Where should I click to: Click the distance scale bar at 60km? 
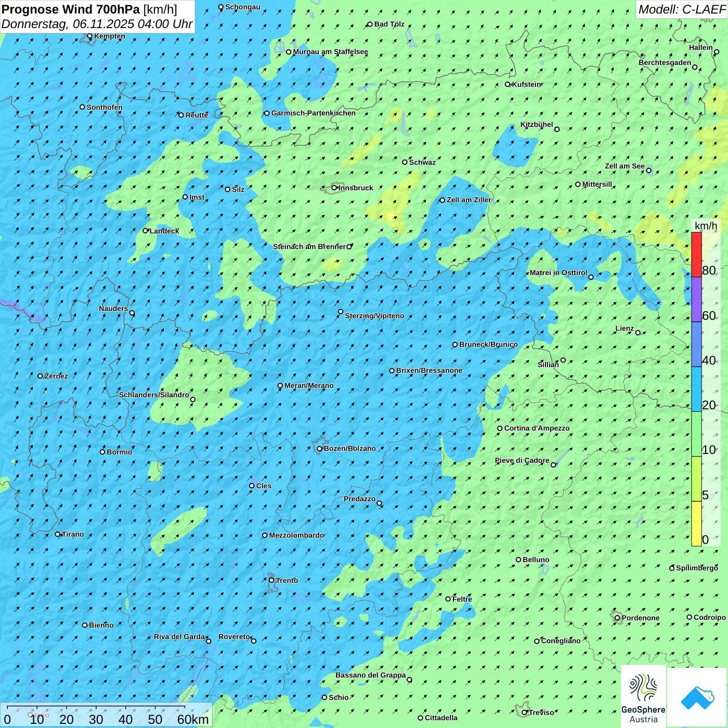coord(185,708)
